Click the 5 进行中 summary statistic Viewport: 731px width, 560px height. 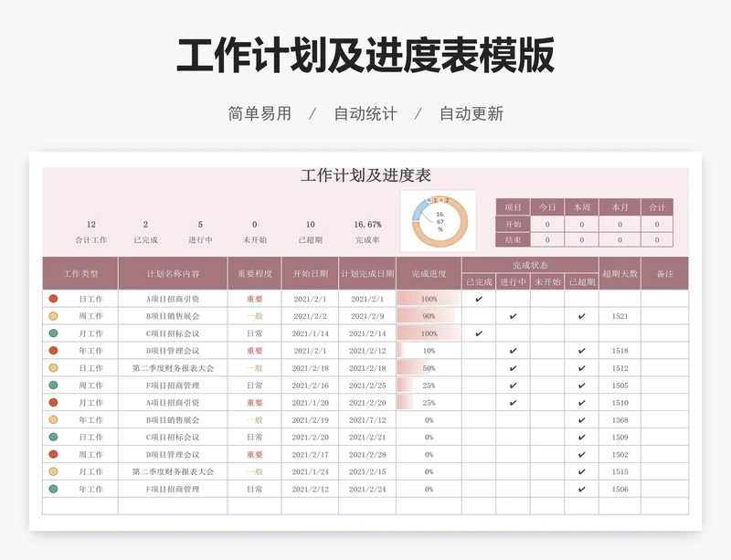pyautogui.click(x=200, y=232)
